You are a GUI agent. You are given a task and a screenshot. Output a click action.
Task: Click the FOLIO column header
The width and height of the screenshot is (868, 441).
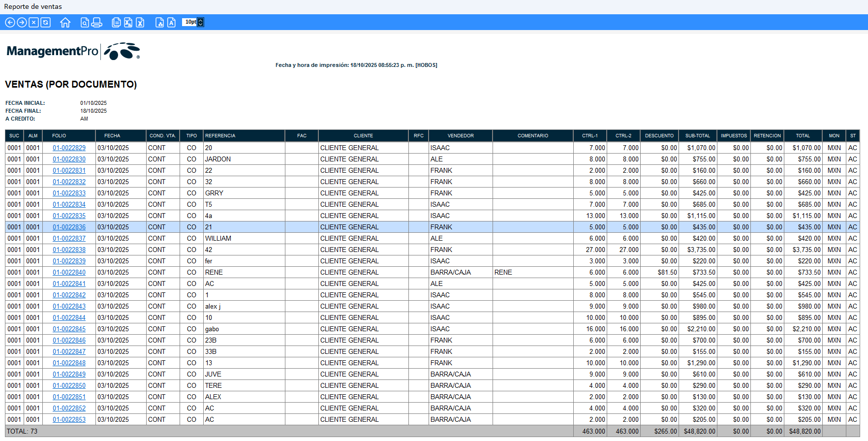[x=59, y=135]
